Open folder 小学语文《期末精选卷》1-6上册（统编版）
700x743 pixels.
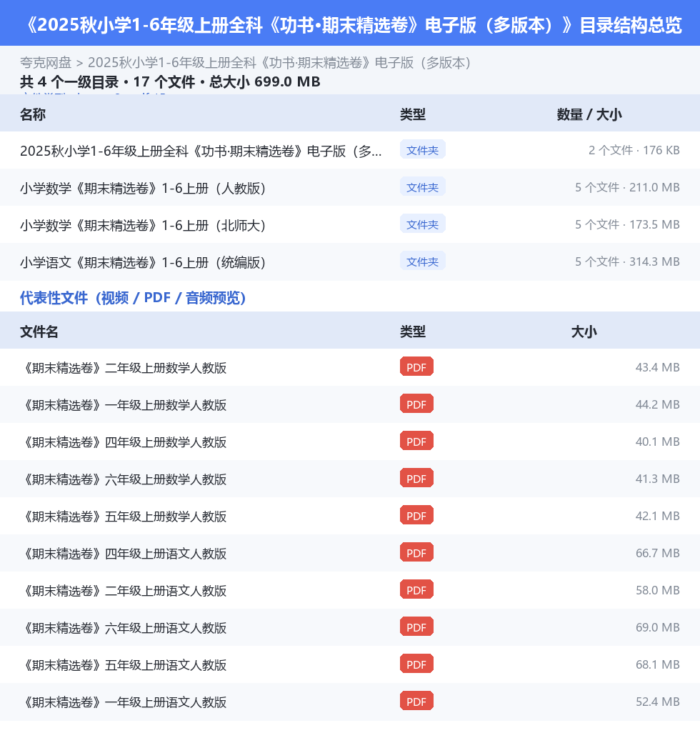pos(143,262)
